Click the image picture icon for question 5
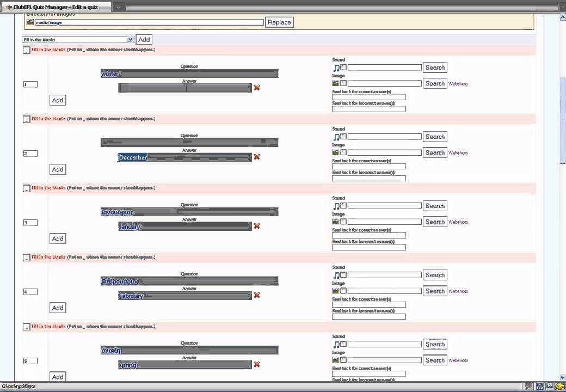 [x=336, y=360]
